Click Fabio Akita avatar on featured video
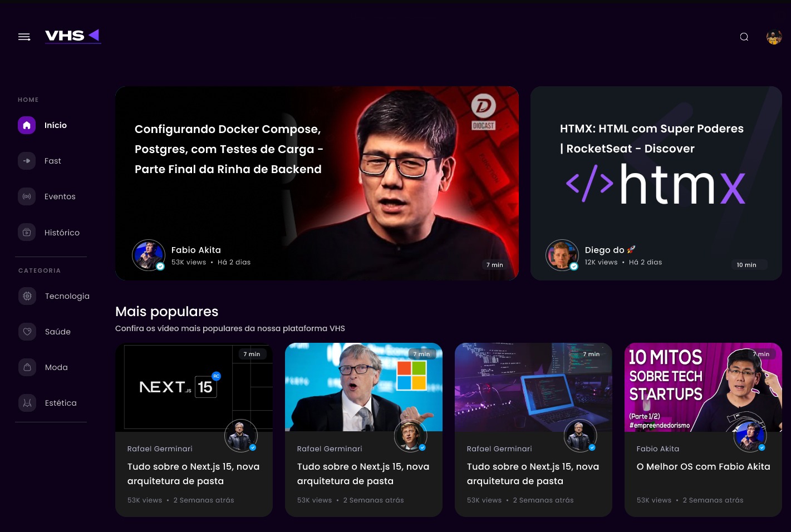 (149, 255)
